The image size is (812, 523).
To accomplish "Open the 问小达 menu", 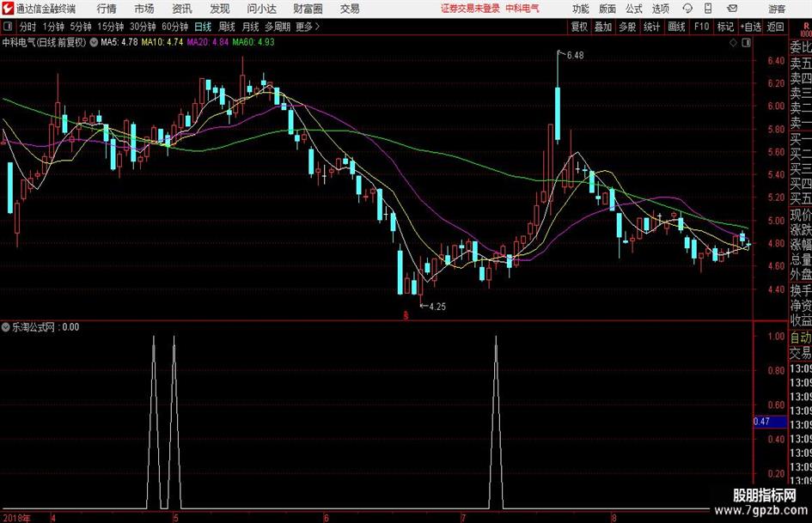I will click(x=261, y=9).
